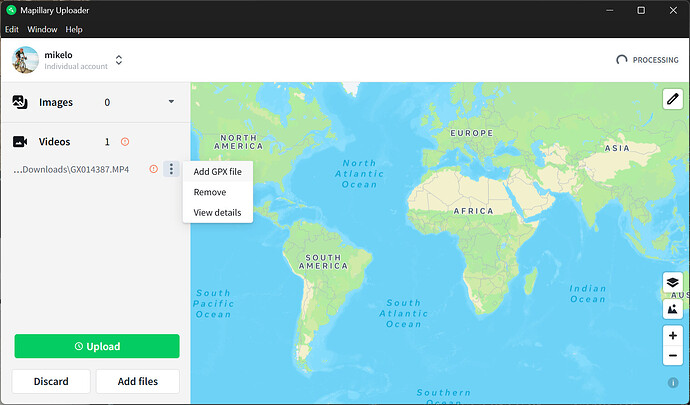Open the Help menu

[74, 29]
